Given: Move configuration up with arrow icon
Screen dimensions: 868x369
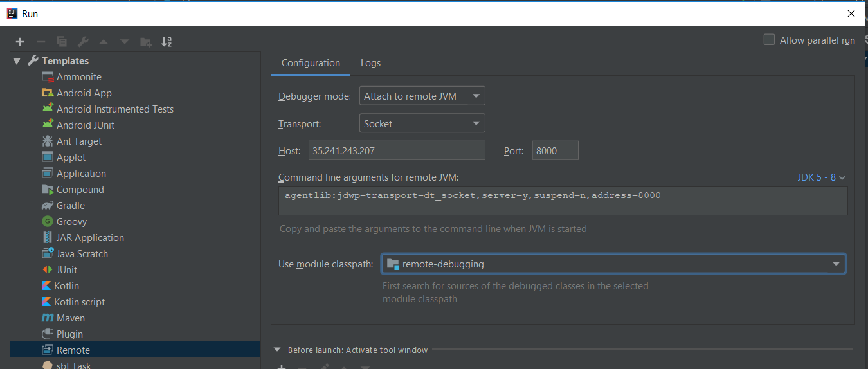Looking at the screenshot, I should (x=104, y=42).
